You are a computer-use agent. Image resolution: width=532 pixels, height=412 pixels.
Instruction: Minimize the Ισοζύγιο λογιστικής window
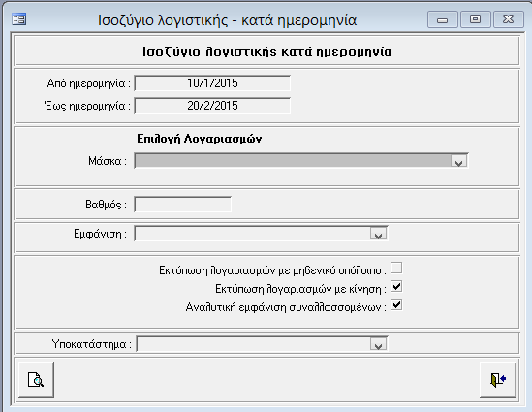coord(443,19)
